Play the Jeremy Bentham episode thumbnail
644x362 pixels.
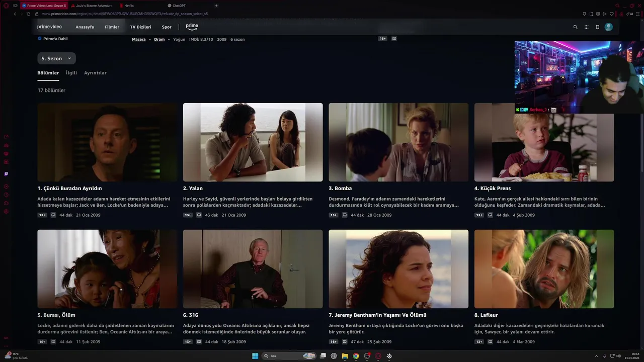point(398,269)
